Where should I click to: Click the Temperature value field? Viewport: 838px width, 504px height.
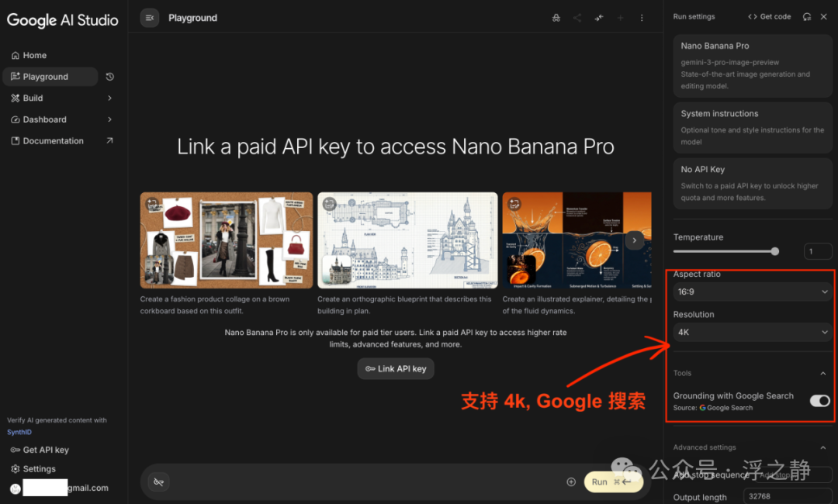click(x=818, y=251)
